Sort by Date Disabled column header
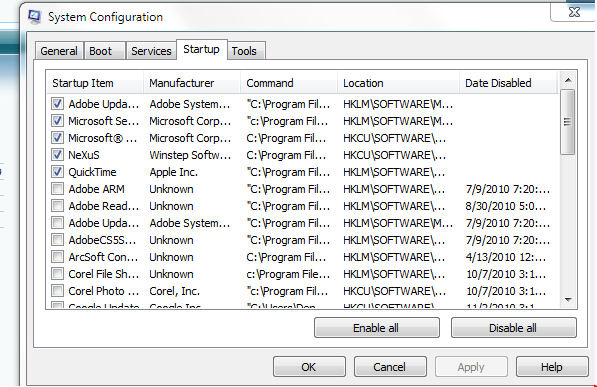This screenshot has height=387, width=597. point(509,83)
